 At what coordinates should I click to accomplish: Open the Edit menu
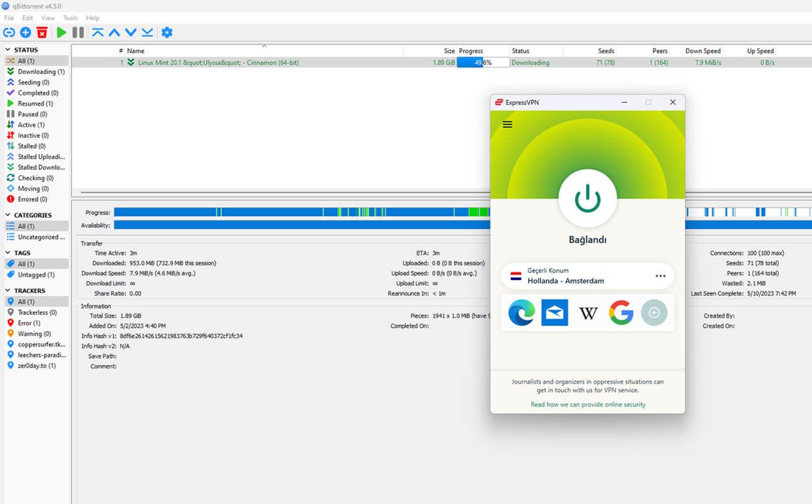coord(28,18)
